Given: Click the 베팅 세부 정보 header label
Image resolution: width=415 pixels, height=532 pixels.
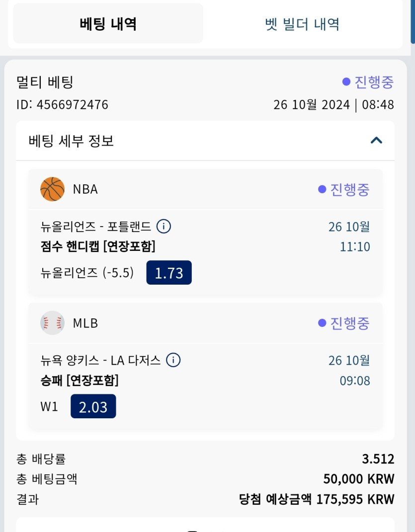Looking at the screenshot, I should pos(72,141).
